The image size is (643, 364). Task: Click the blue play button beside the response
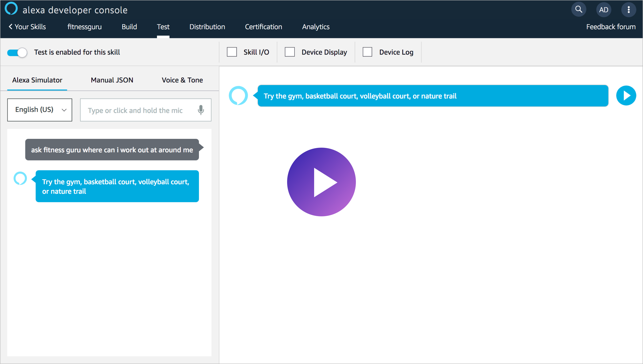[x=626, y=95]
